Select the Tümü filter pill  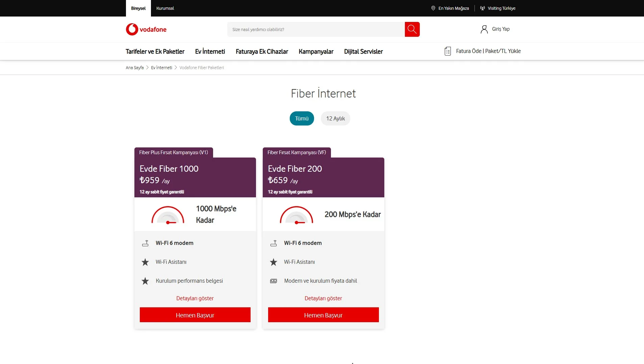click(302, 118)
